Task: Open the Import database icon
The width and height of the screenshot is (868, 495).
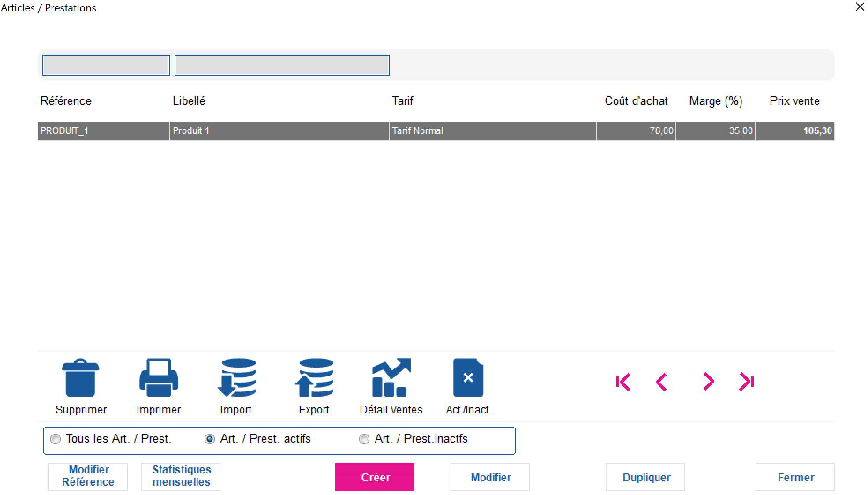Action: click(x=237, y=378)
